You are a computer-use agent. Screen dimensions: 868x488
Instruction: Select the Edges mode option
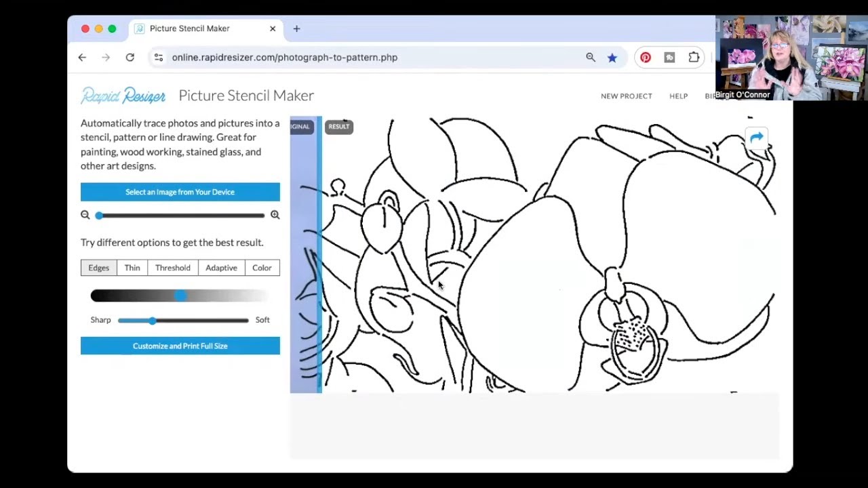pyautogui.click(x=98, y=268)
